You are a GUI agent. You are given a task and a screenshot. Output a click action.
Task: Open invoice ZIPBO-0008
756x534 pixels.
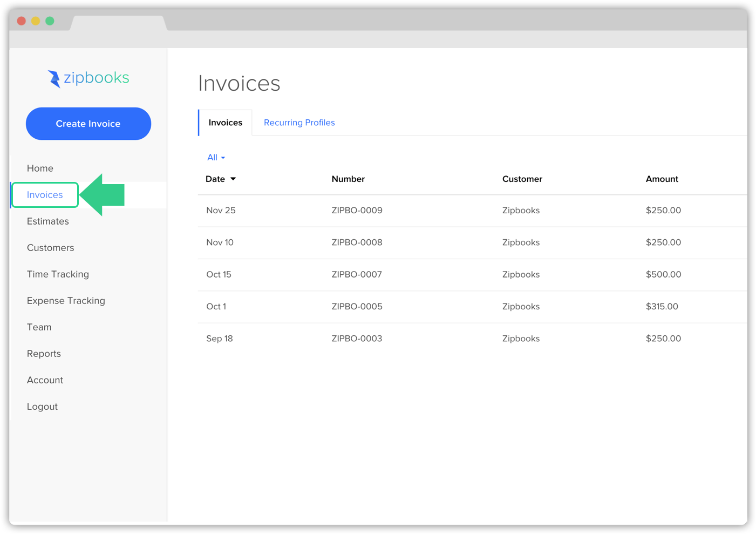pos(357,242)
